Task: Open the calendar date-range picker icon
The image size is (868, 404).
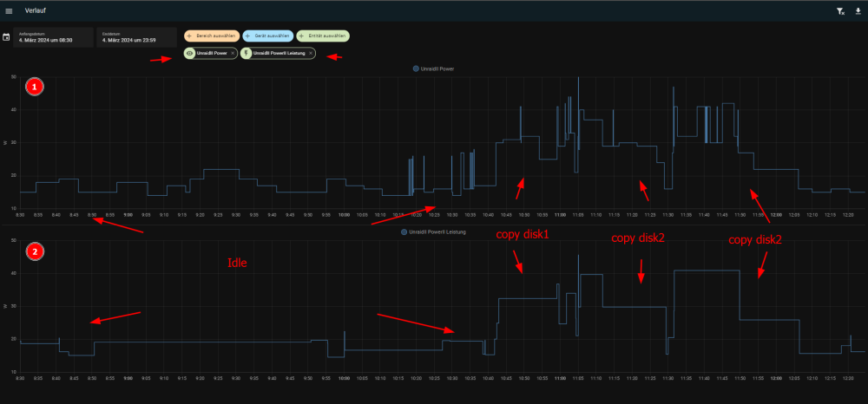Action: pyautogui.click(x=7, y=37)
